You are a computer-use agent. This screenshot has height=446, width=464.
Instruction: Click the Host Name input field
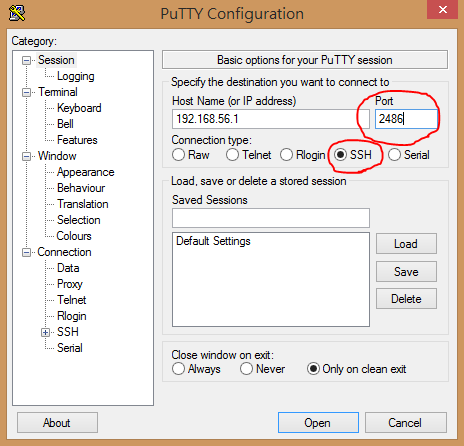pyautogui.click(x=271, y=119)
